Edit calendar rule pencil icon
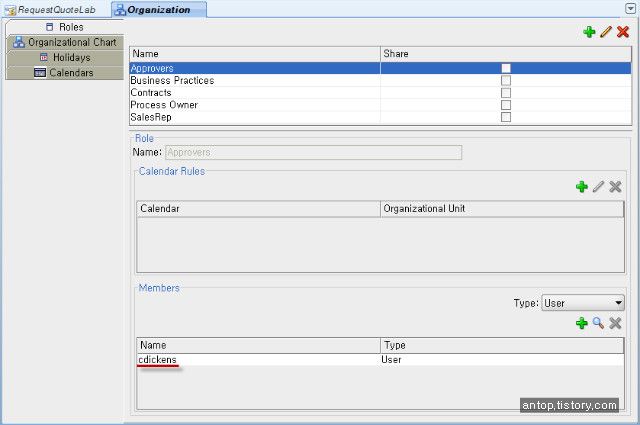 [x=598, y=187]
